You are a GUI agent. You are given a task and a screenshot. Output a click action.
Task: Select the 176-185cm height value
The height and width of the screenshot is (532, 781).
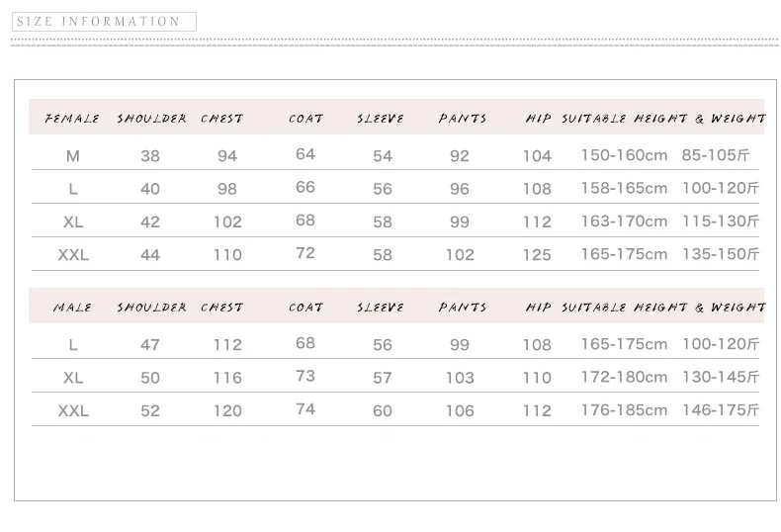tap(624, 410)
